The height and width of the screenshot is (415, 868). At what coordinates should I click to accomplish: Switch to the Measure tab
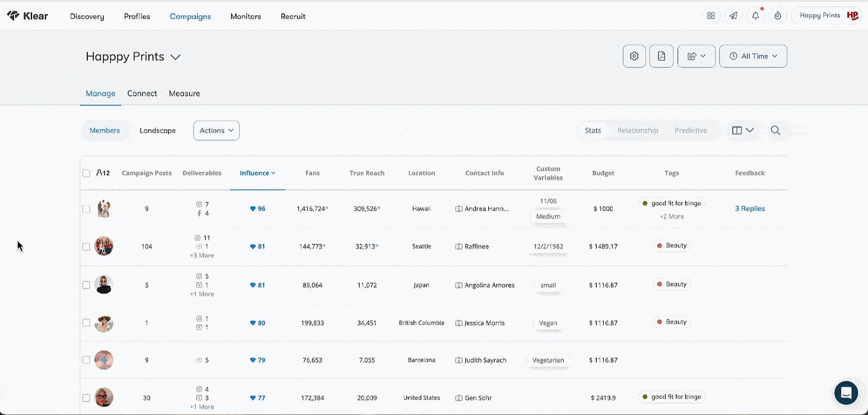(184, 93)
